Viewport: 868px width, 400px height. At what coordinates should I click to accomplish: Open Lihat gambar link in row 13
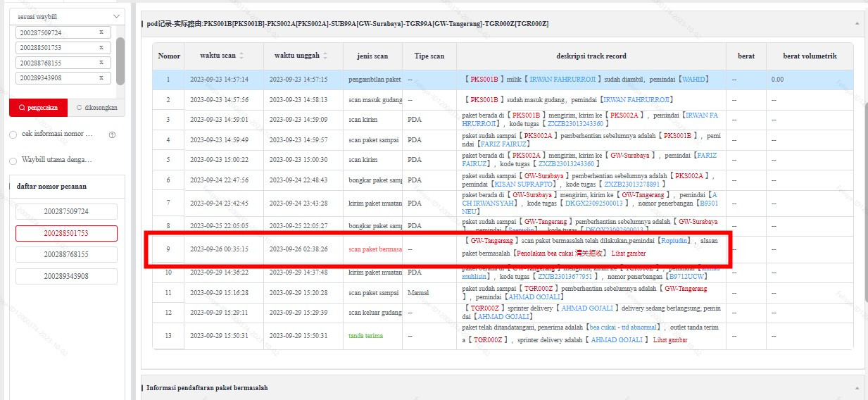point(670,340)
